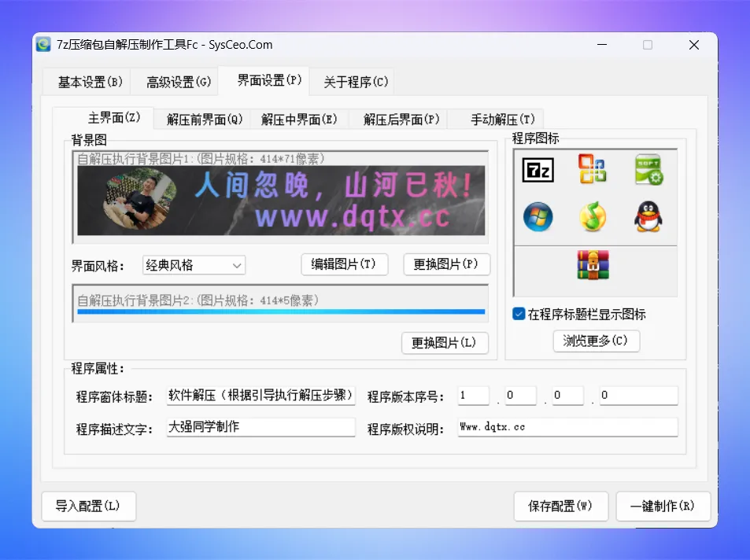Click the app icon in title bar
Viewport: 750px width, 560px height.
[x=44, y=45]
